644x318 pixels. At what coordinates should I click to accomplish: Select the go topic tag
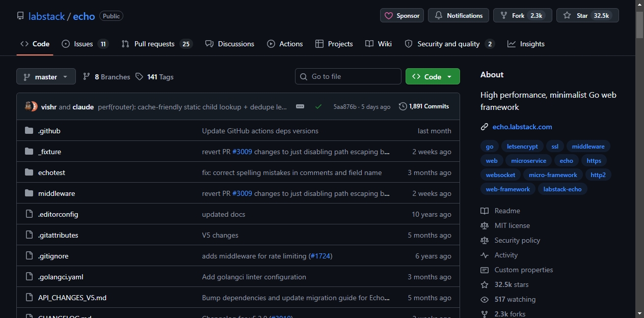click(490, 147)
